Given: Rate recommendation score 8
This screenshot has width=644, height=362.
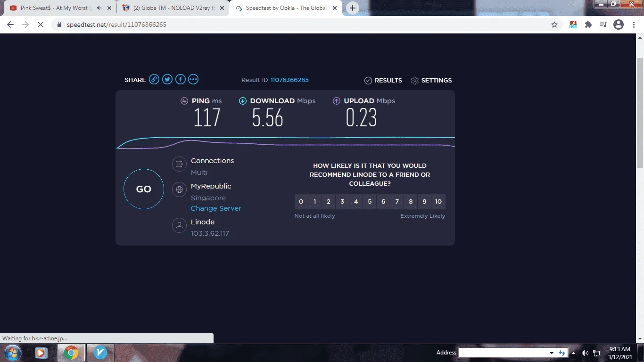Looking at the screenshot, I should point(411,202).
